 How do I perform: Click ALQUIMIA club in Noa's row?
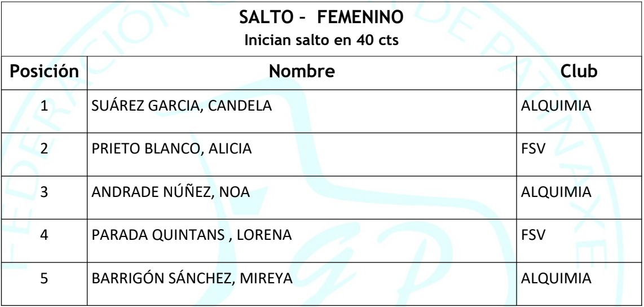point(556,192)
